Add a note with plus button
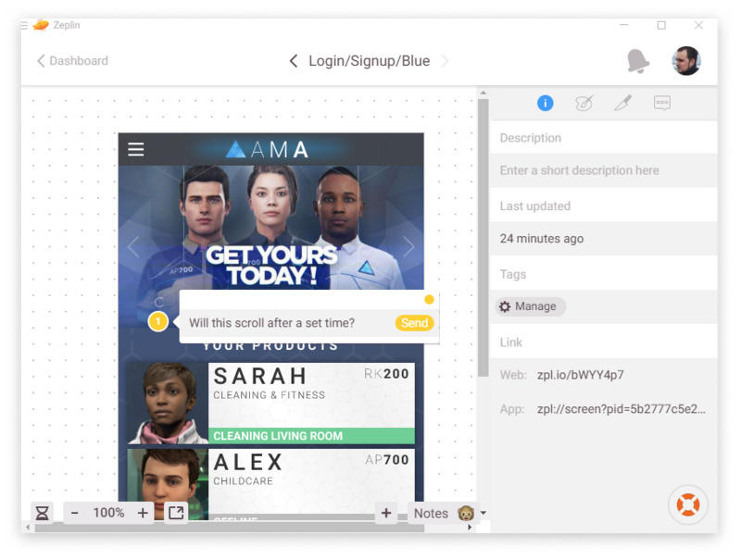 386,513
